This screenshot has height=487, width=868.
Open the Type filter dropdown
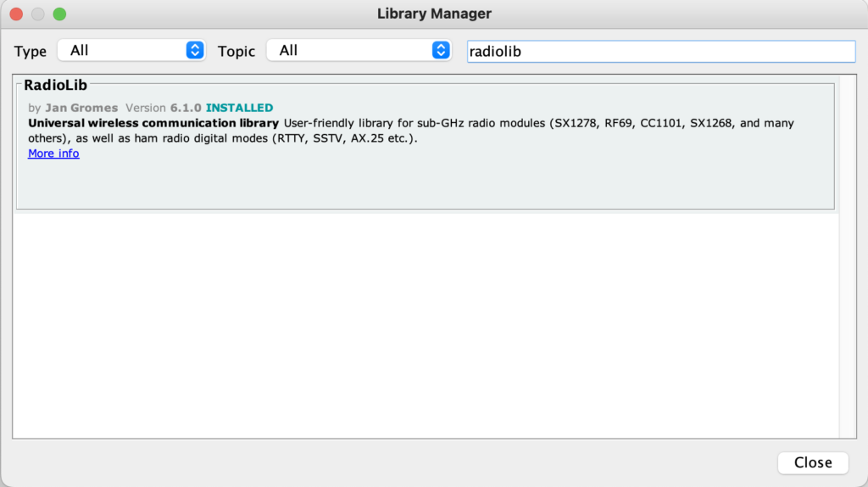[x=131, y=50]
